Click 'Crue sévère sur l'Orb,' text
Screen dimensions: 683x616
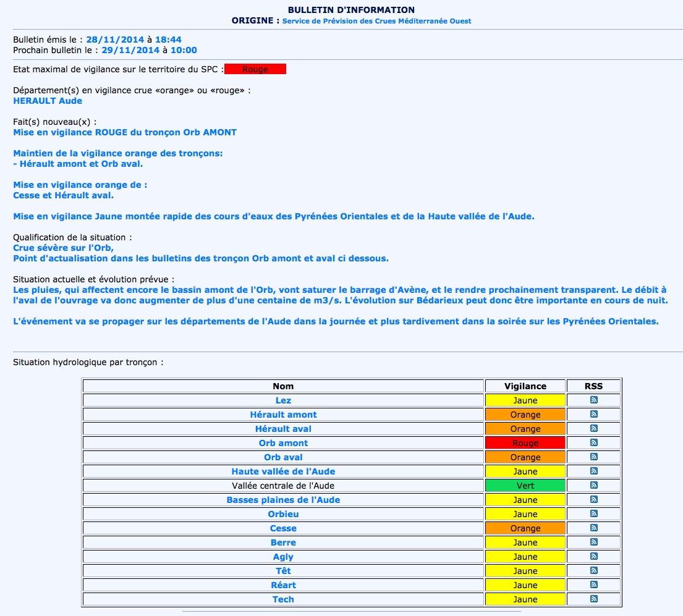click(63, 248)
